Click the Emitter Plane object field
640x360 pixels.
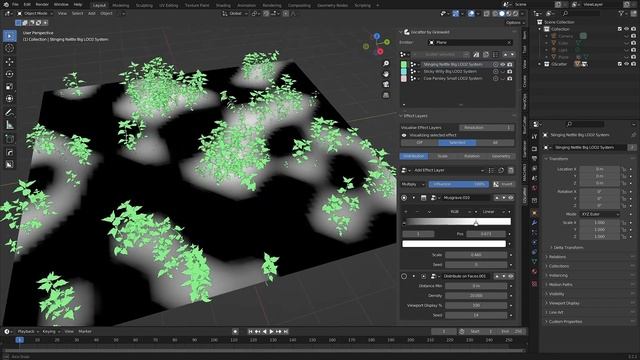(470, 42)
